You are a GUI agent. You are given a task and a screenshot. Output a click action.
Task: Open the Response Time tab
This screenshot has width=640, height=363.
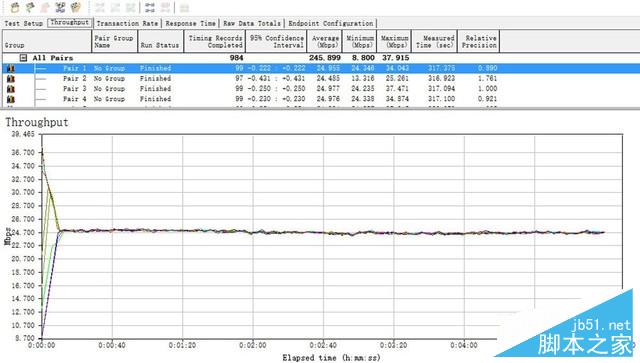[190, 23]
